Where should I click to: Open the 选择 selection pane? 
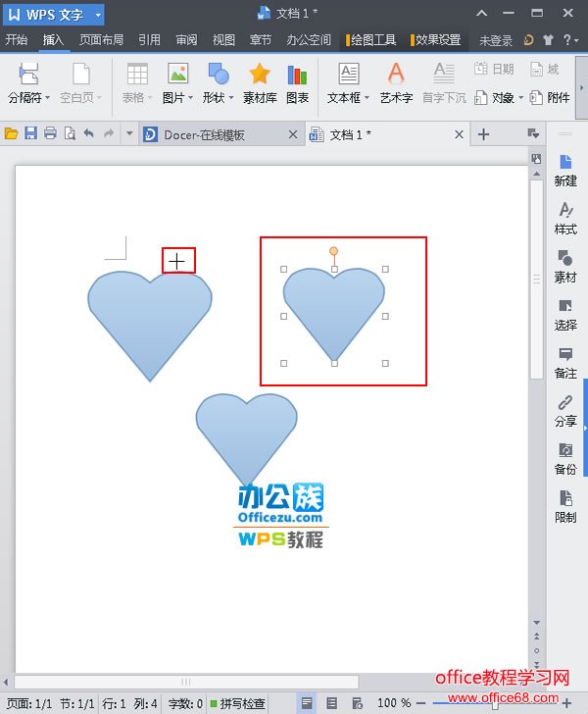(565, 315)
